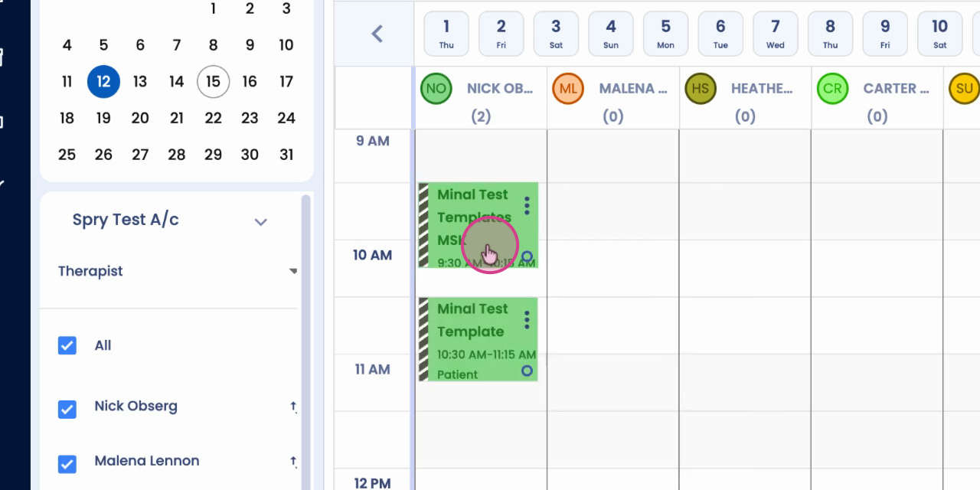
Task: Click the arrow next to Nick Obserg
Action: [293, 407]
